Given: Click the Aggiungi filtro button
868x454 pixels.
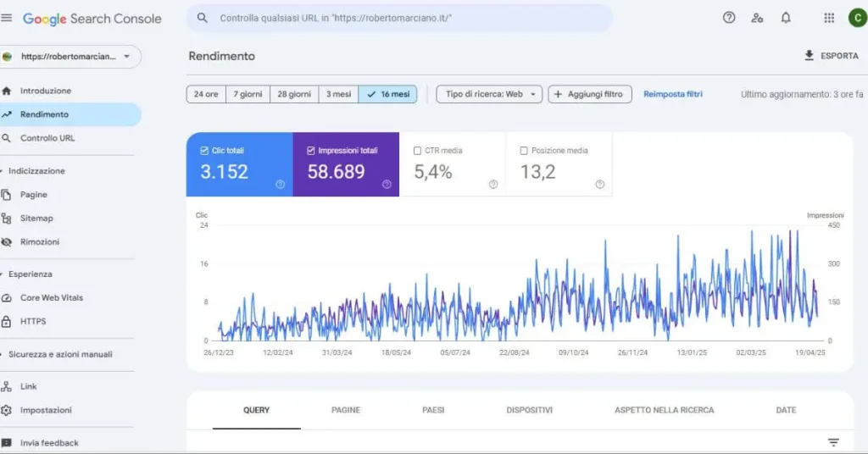Looking at the screenshot, I should click(x=590, y=94).
